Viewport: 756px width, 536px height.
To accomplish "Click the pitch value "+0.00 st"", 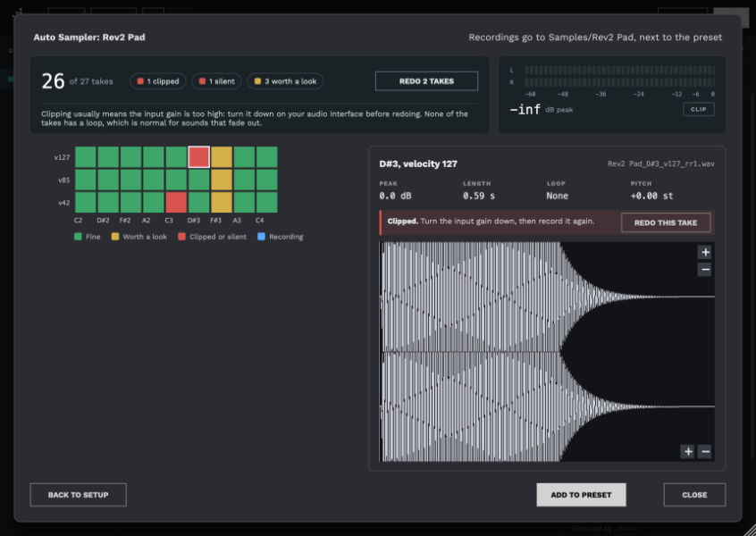I will point(651,196).
